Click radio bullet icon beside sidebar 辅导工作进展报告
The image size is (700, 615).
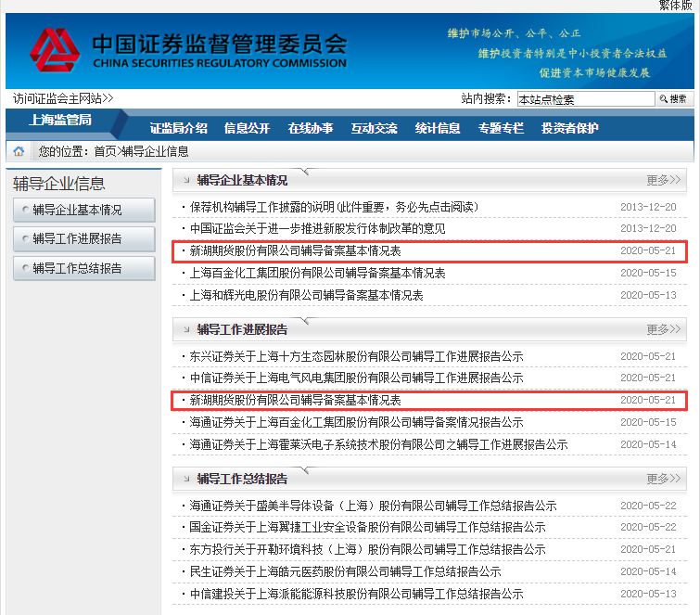click(26, 238)
